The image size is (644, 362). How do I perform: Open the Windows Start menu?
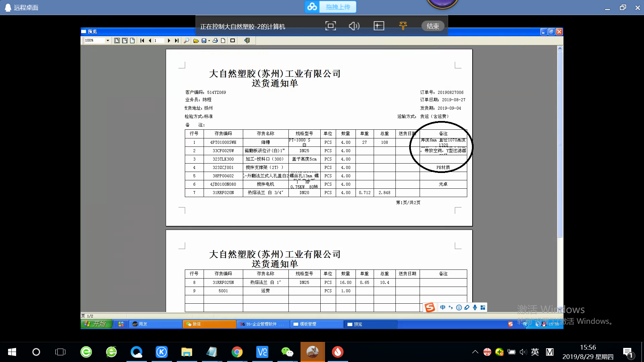point(12,352)
